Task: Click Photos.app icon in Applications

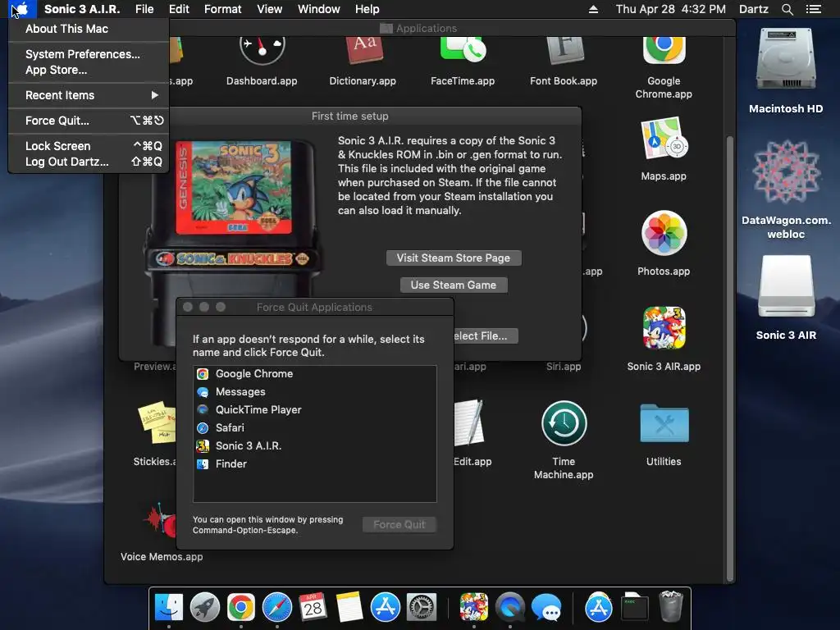Action: (x=664, y=233)
